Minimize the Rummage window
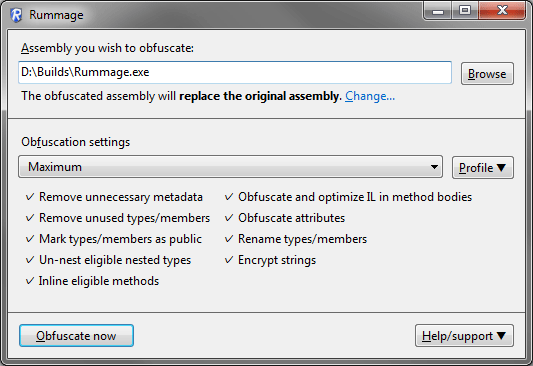The image size is (533, 366). point(438,11)
